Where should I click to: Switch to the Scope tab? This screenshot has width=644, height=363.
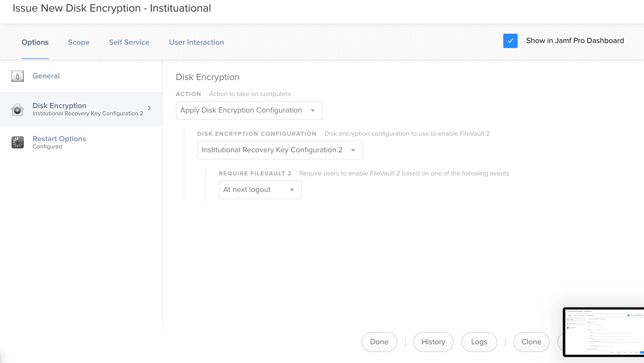click(79, 42)
